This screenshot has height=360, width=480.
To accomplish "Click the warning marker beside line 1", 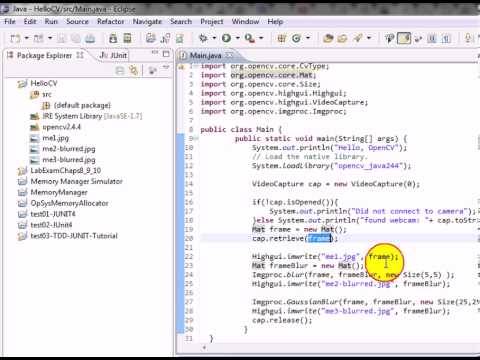I will coord(181,67).
